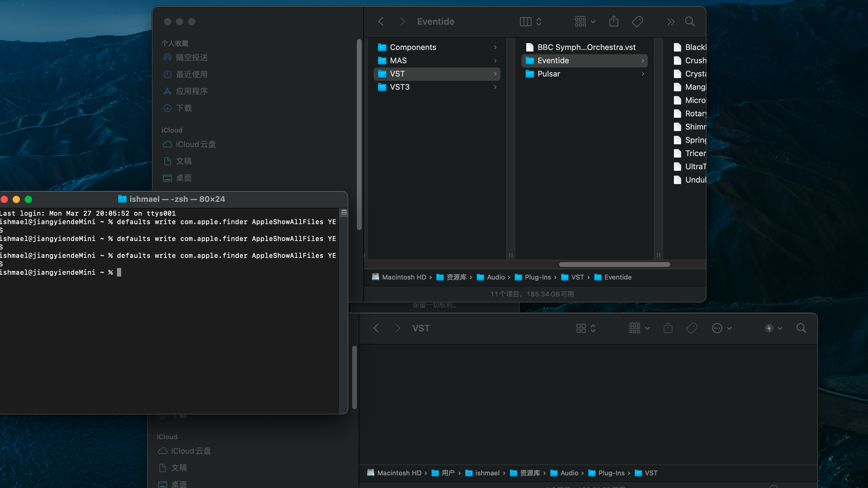The height and width of the screenshot is (488, 868).
Task: Click the toolbar overflow double-chevron icon
Action: pos(671,22)
